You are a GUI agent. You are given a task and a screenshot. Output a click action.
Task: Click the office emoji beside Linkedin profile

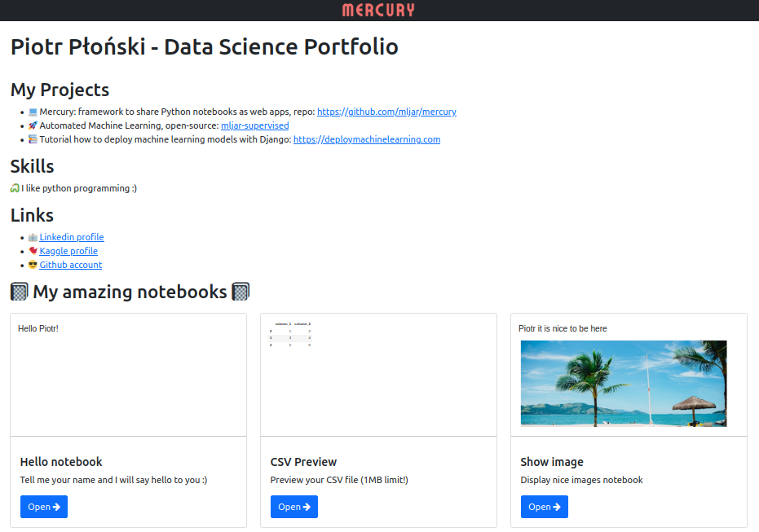pyautogui.click(x=33, y=237)
